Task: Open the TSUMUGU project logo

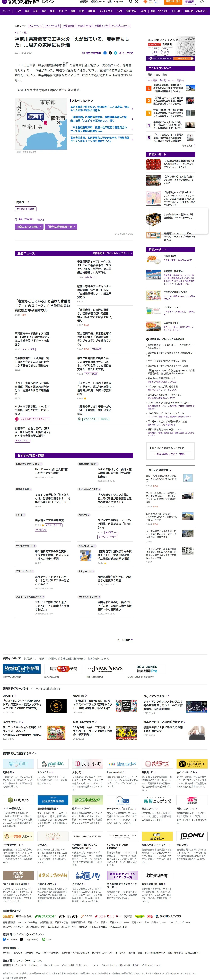Action: point(192,764)
